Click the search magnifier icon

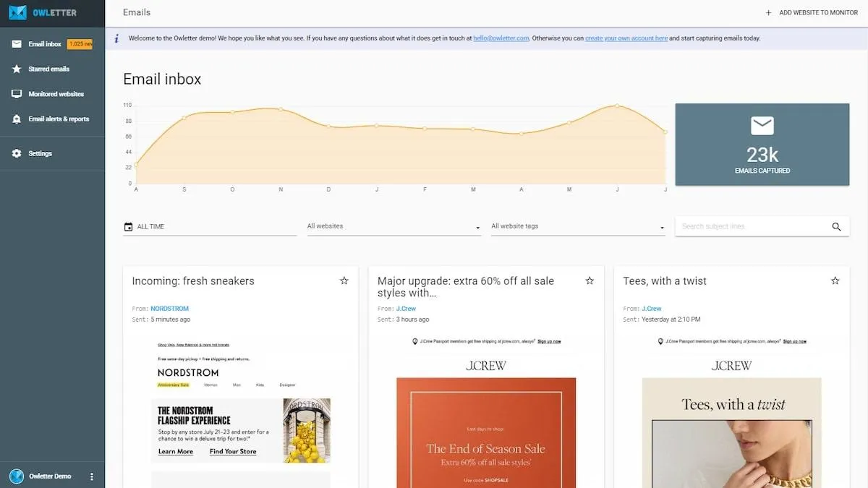(x=836, y=226)
